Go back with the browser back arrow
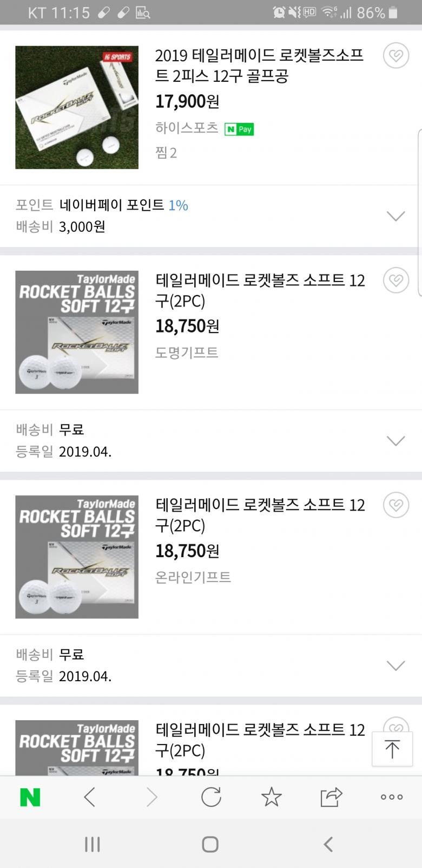 tap(90, 797)
